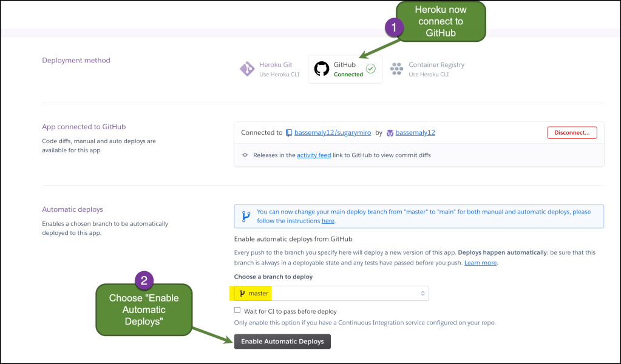621x364 pixels.
Task: Open the master branch dropdown
Action: 331,293
